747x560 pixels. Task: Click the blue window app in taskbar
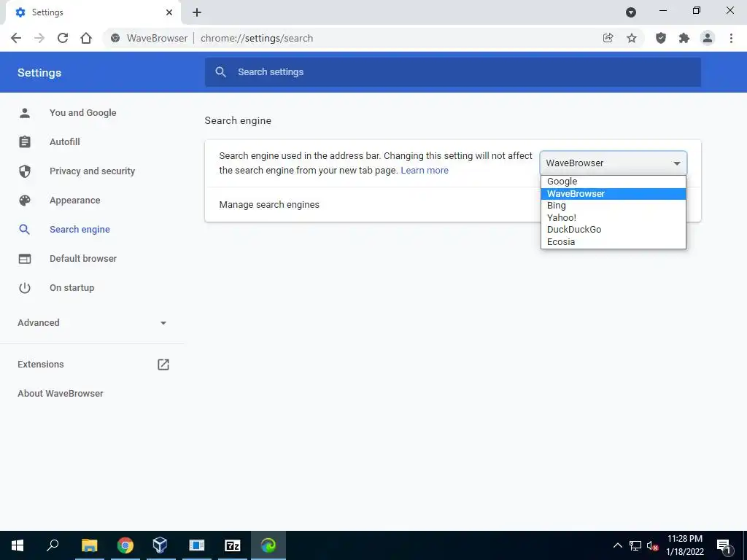(x=196, y=545)
